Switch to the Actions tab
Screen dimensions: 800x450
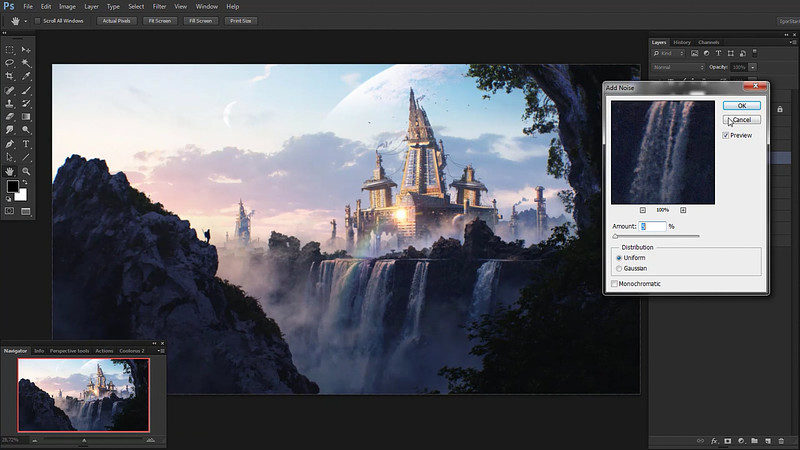point(104,351)
